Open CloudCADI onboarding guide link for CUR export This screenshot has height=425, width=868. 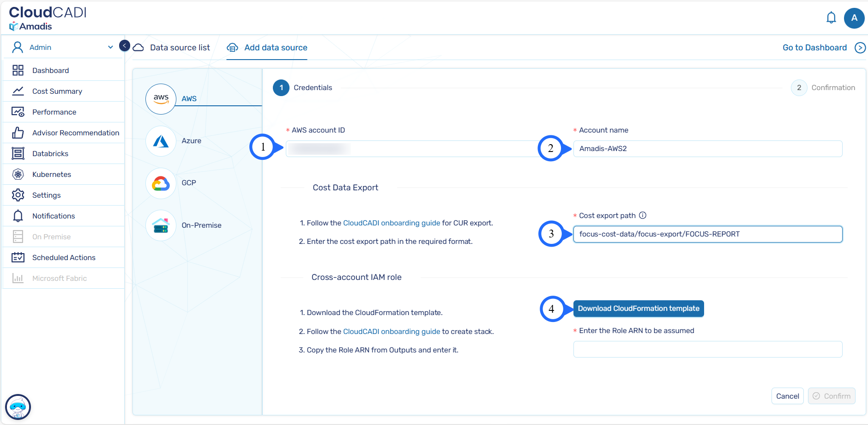pyautogui.click(x=392, y=223)
